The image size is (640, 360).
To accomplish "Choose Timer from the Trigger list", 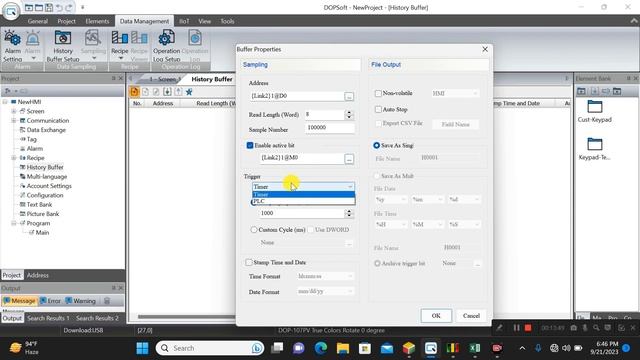I will [304, 194].
